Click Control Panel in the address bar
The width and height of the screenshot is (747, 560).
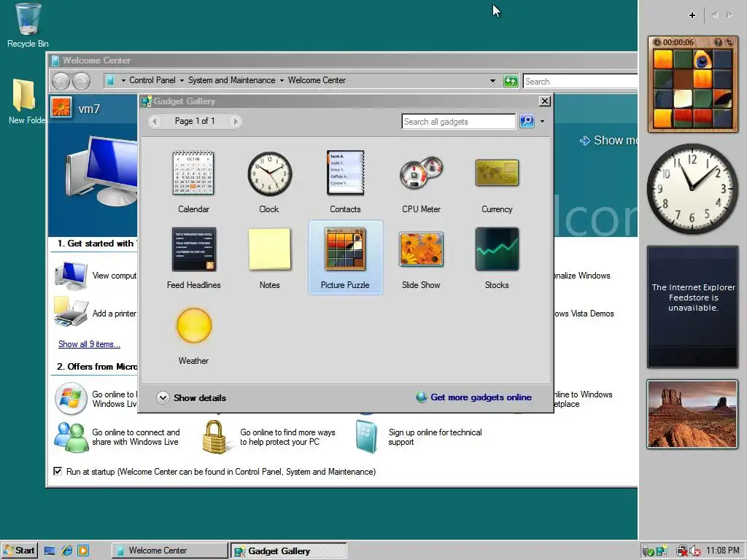(152, 80)
